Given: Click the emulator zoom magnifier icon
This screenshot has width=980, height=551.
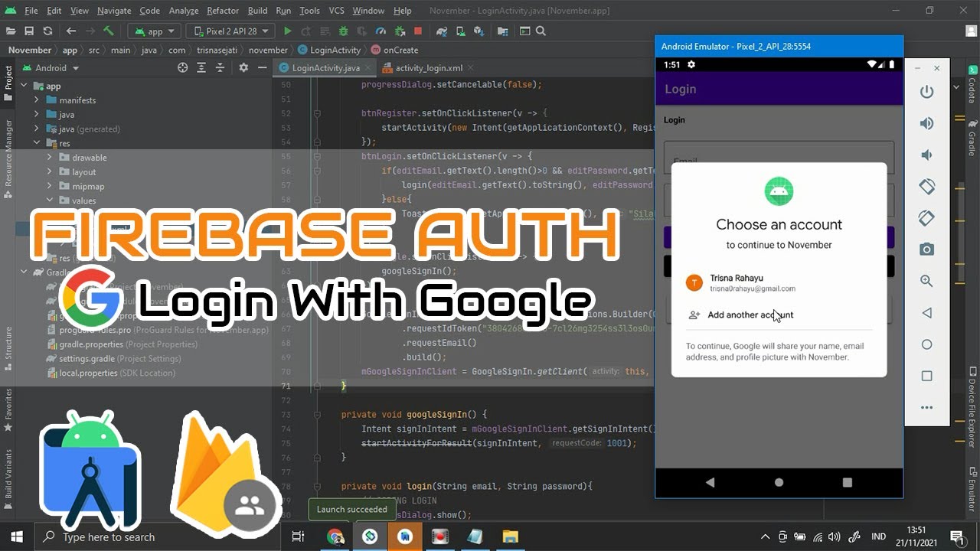Looking at the screenshot, I should tap(926, 281).
